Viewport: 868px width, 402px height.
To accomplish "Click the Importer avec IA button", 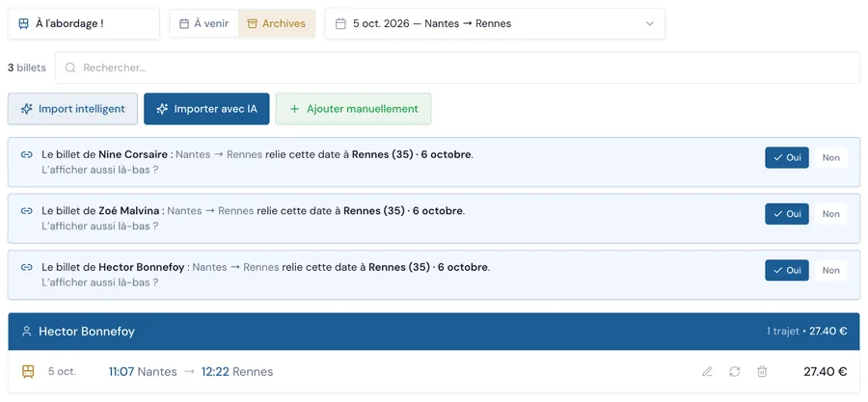I will click(x=206, y=109).
